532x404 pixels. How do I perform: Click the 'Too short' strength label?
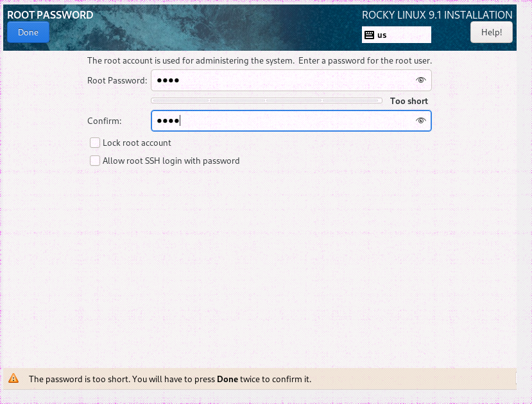pyautogui.click(x=409, y=101)
